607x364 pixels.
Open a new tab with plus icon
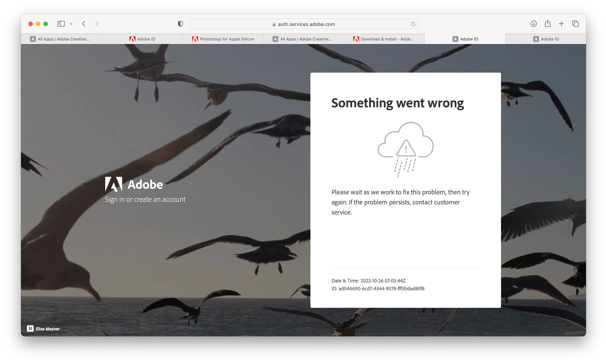click(561, 24)
